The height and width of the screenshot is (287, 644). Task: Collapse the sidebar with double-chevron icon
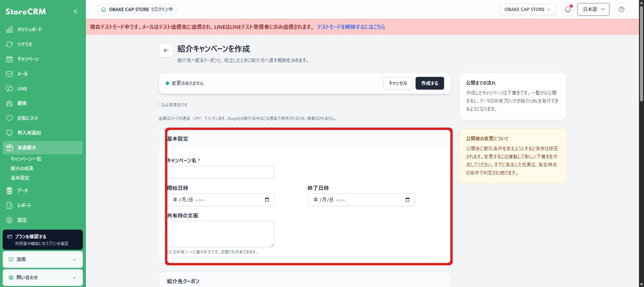point(75,12)
